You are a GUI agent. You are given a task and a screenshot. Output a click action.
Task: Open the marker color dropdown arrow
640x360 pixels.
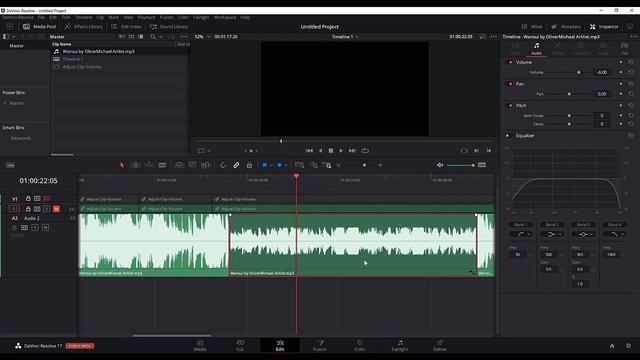click(286, 165)
